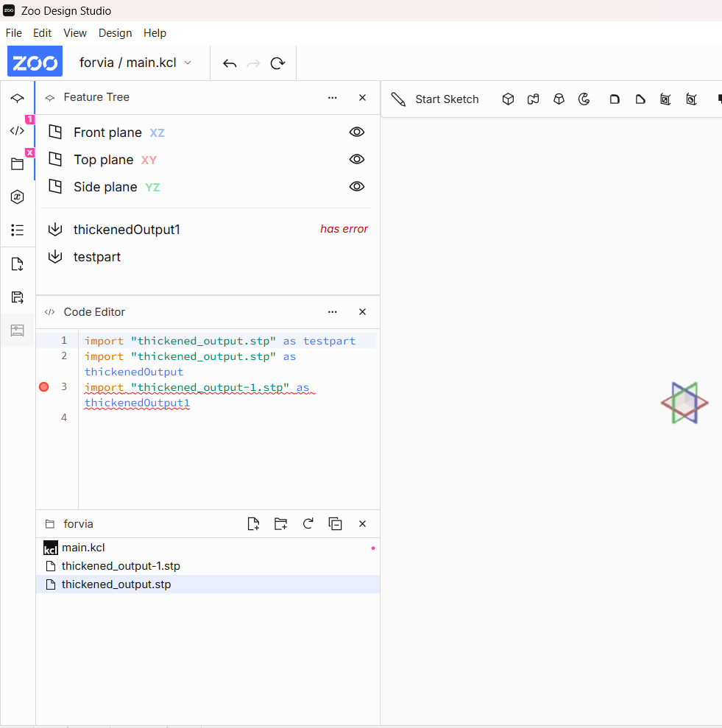Open the forvia / main.kcl project dropdown
This screenshot has height=728, width=722.
tap(135, 63)
